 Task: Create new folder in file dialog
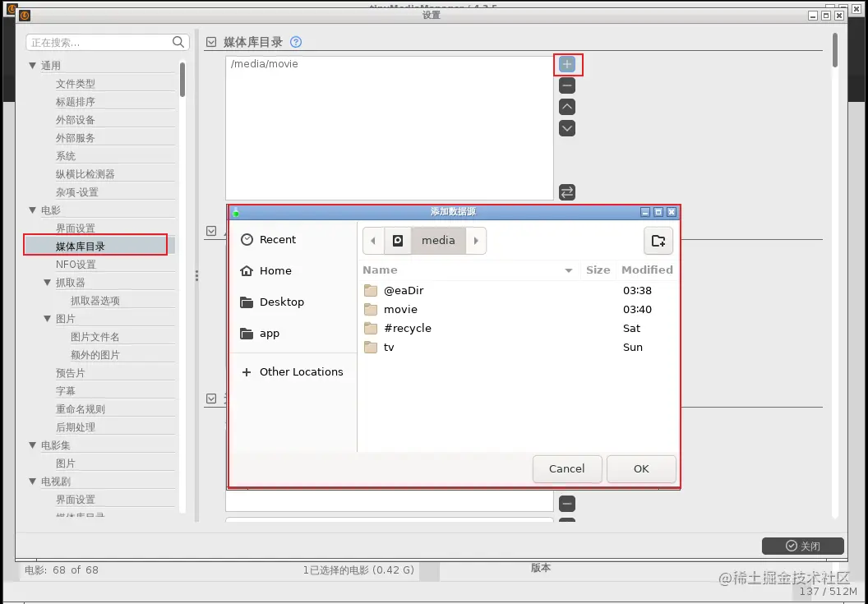[x=658, y=241]
